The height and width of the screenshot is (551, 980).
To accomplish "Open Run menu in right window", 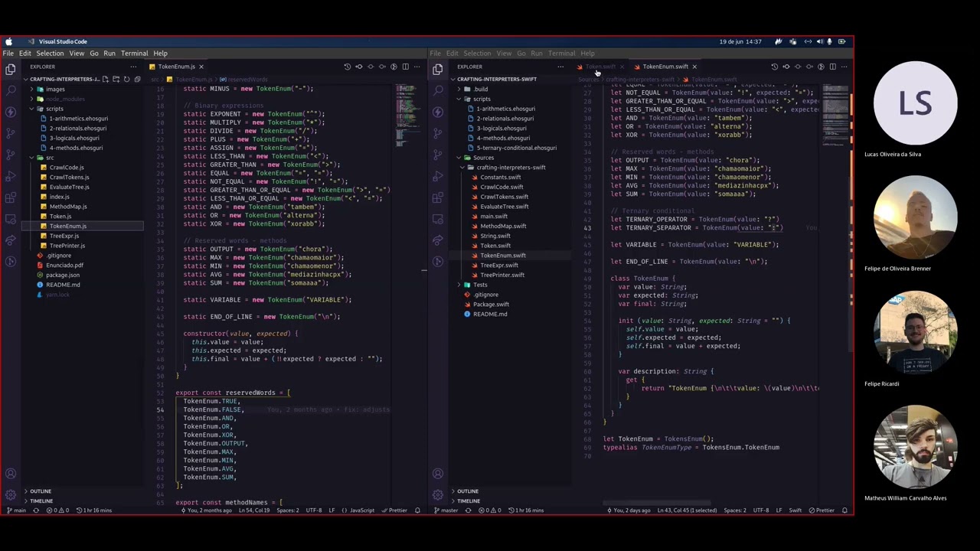I will click(537, 54).
